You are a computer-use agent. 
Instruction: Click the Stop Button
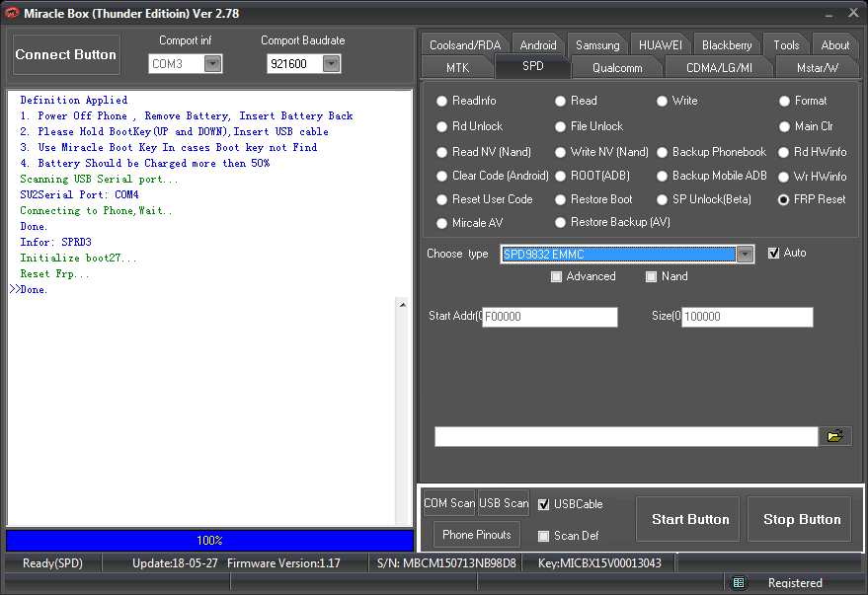pyautogui.click(x=799, y=519)
